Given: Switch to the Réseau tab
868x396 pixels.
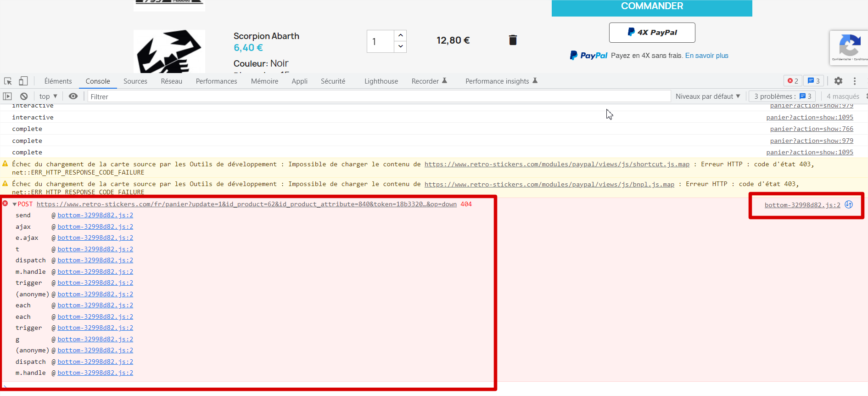Looking at the screenshot, I should (172, 81).
